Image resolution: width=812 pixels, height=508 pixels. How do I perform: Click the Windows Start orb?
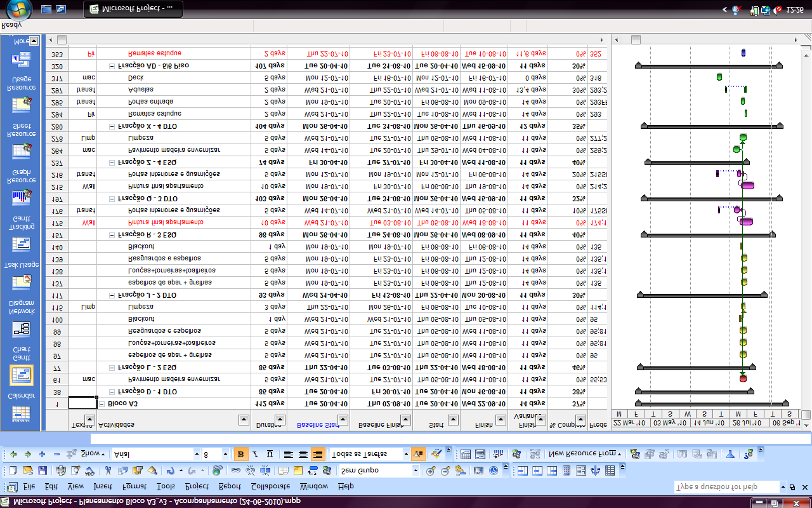click(19, 10)
